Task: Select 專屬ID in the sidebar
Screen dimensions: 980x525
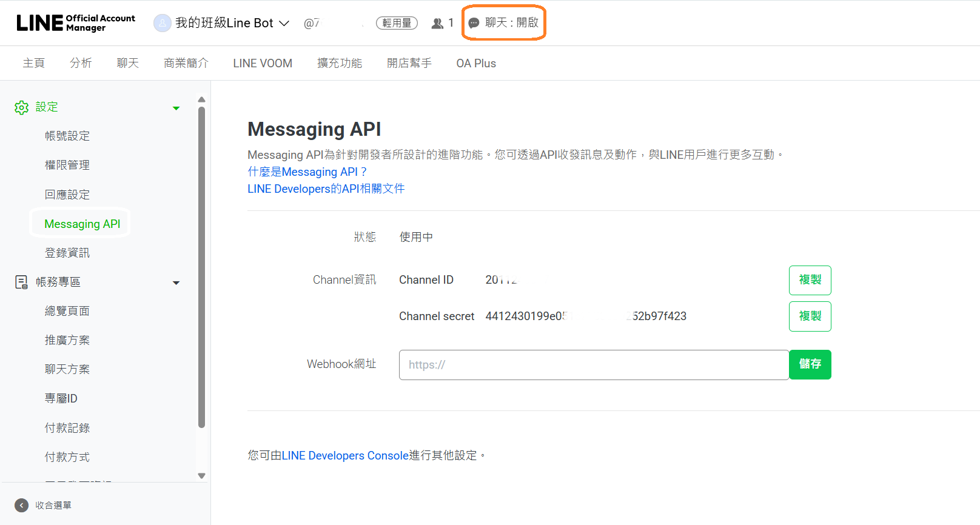Action: (x=61, y=398)
